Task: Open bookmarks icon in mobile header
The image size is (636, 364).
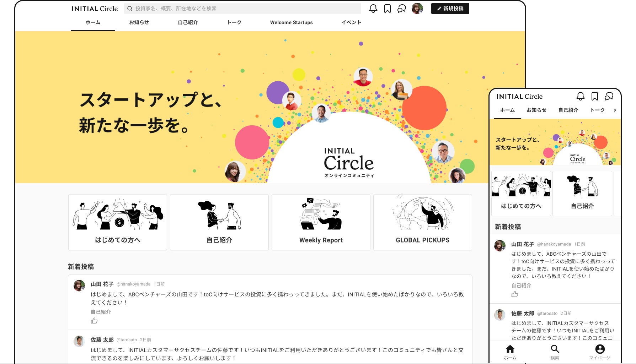Action: pyautogui.click(x=595, y=96)
